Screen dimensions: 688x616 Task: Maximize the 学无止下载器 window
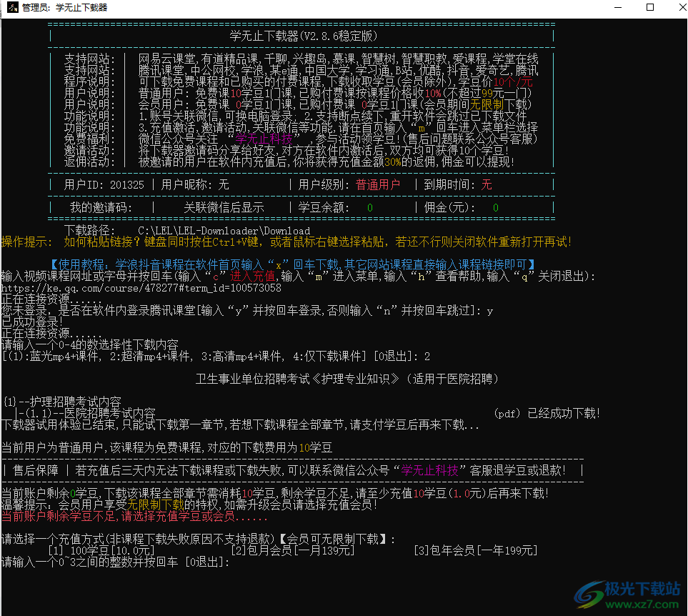[650, 7]
